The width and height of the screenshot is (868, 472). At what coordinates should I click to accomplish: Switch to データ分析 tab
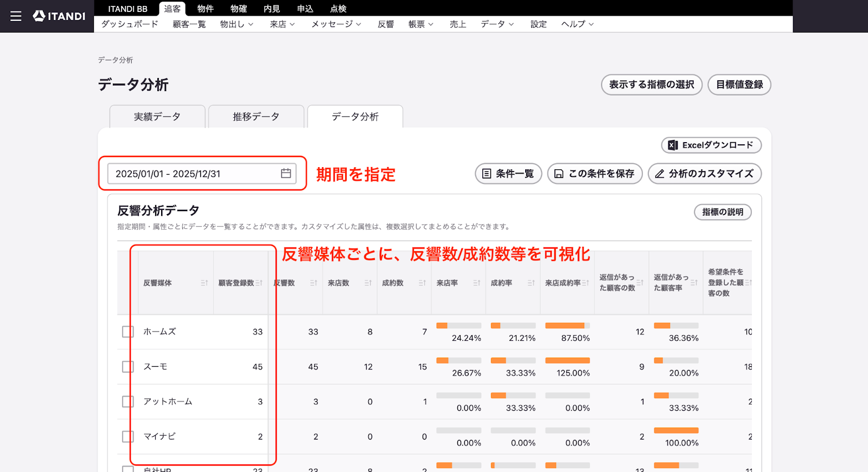(355, 117)
